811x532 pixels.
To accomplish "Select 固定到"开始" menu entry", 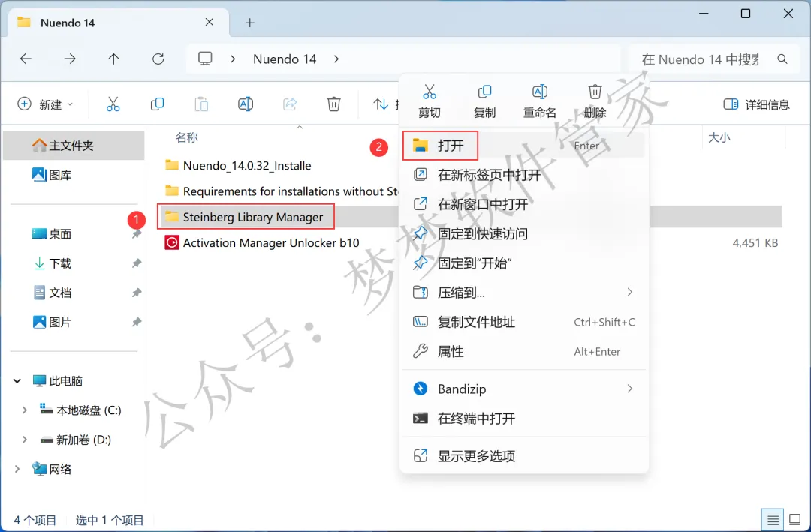I will [x=523, y=263].
